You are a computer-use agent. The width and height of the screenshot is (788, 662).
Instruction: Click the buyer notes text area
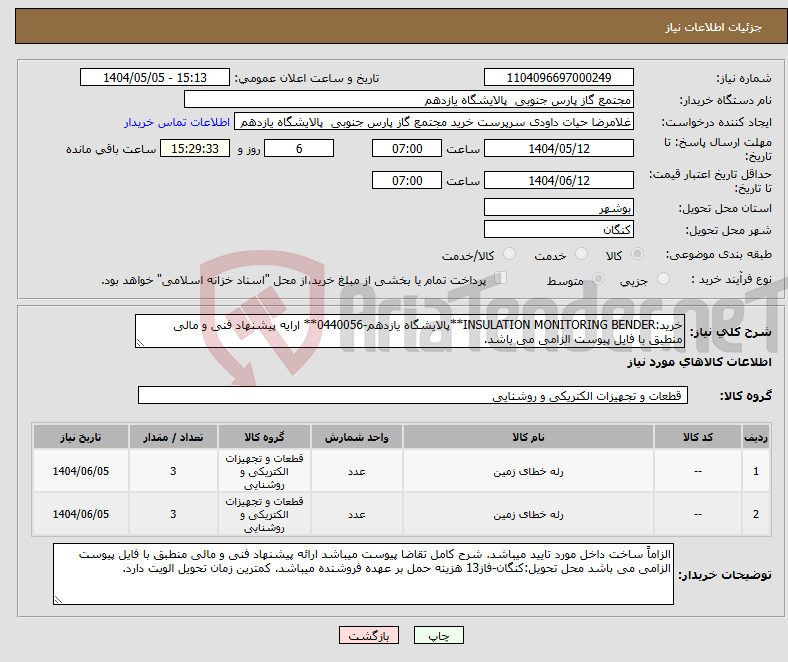click(x=365, y=574)
